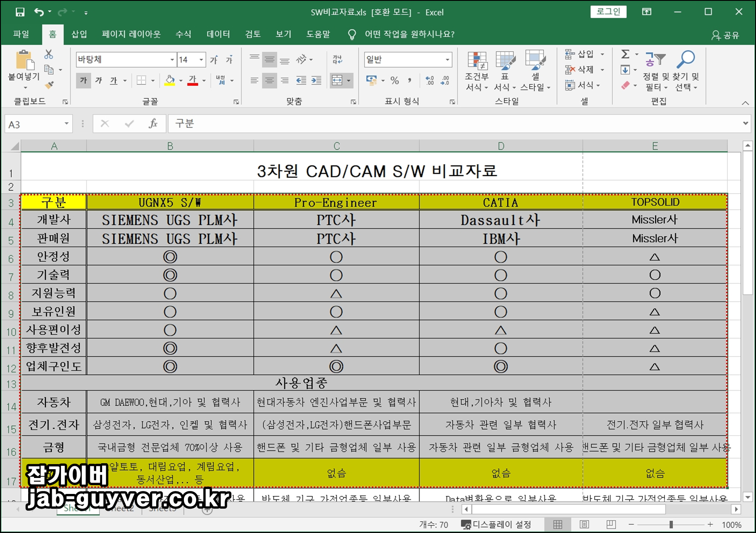Click the Save icon in title bar
The width and height of the screenshot is (756, 533).
(20, 12)
